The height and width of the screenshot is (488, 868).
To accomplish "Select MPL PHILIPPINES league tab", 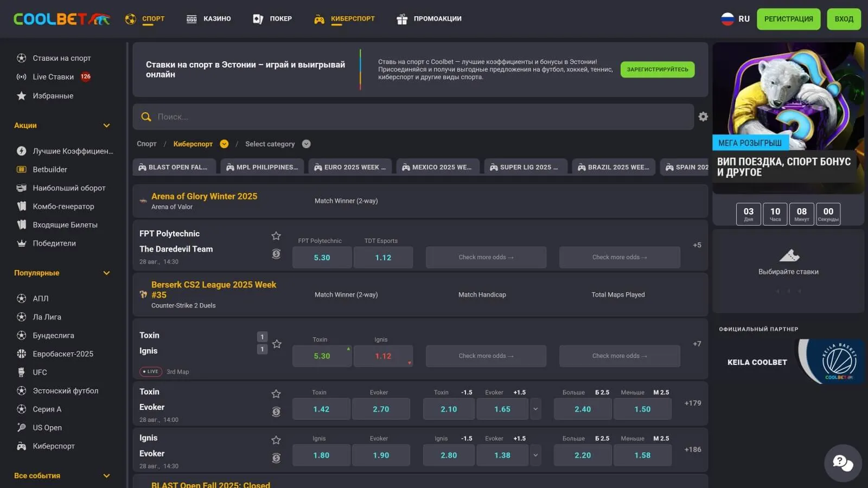I will [x=262, y=167].
